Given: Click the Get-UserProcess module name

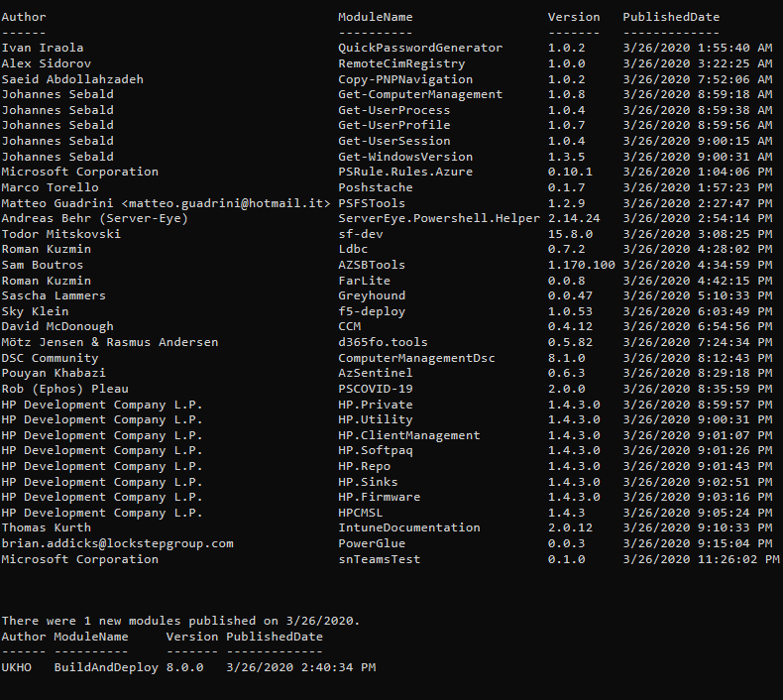Looking at the screenshot, I should tap(394, 110).
